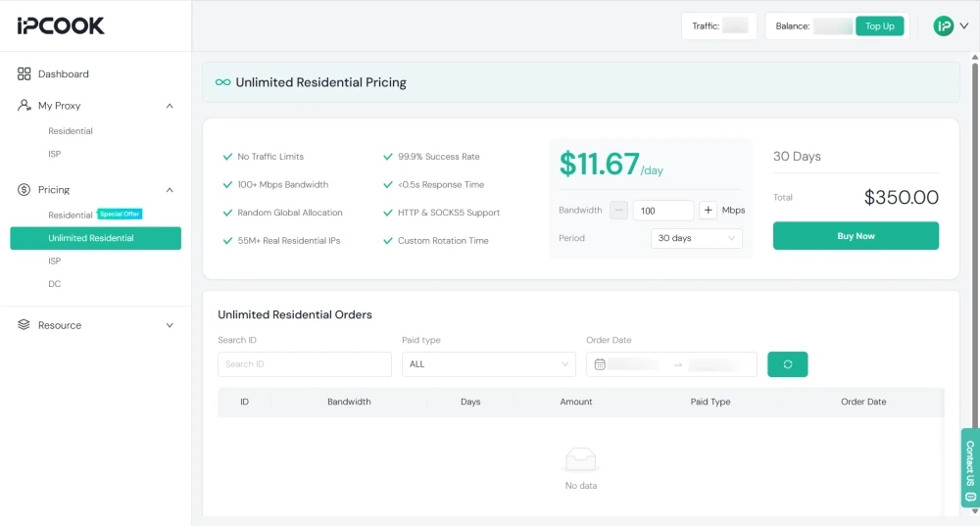Click the Bandwidth column header
The width and height of the screenshot is (980, 526).
pyautogui.click(x=349, y=402)
